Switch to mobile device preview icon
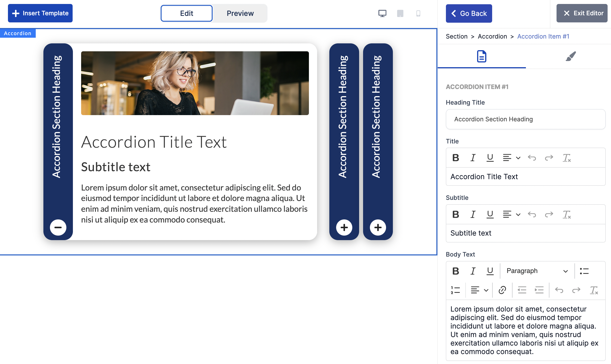 pos(418,13)
